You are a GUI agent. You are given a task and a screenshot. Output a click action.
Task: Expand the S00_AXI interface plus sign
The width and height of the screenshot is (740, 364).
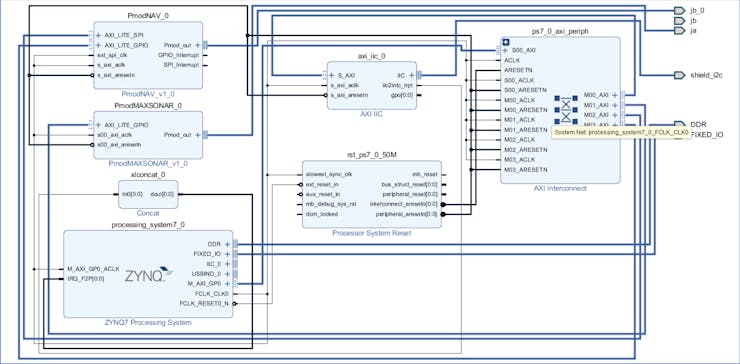[505, 50]
